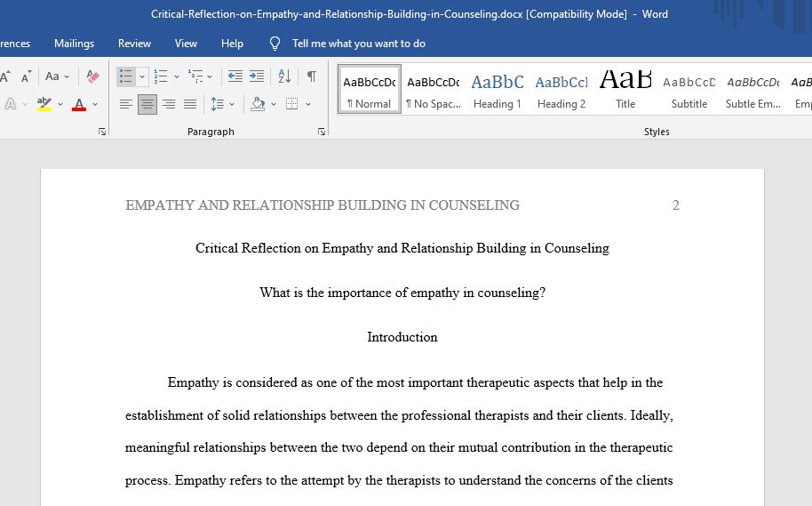Toggle center alignment

coord(147,104)
